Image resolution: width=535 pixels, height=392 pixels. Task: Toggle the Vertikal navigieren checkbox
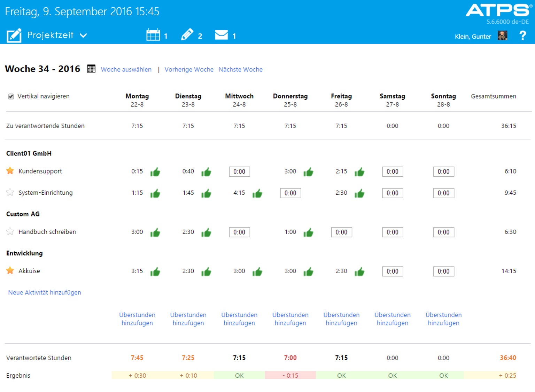[x=11, y=96]
